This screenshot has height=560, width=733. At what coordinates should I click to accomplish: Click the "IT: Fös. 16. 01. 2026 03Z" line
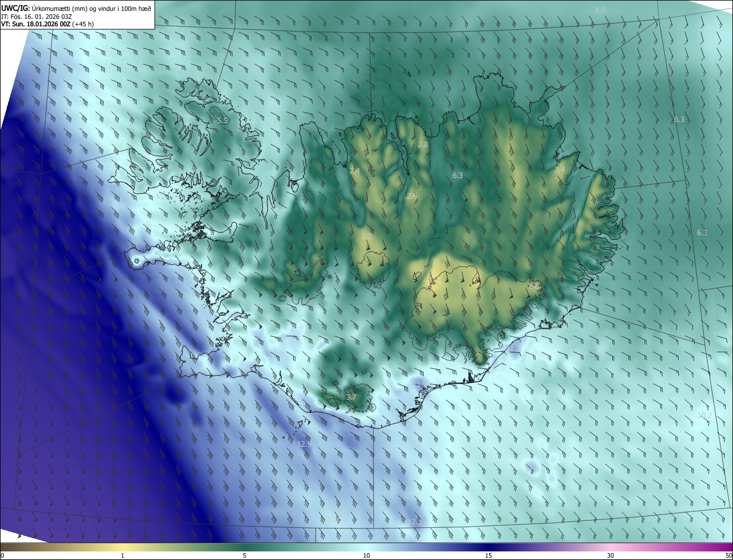pos(36,17)
